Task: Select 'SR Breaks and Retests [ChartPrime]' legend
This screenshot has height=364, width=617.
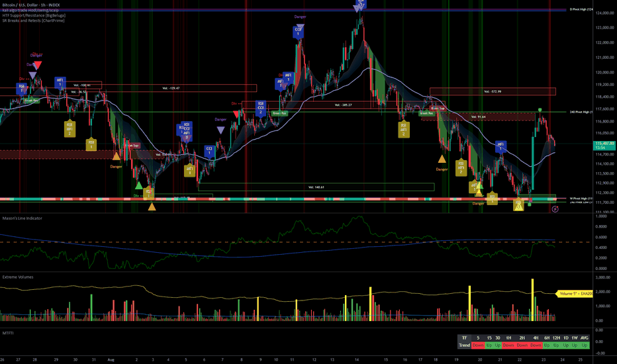Action: (34, 21)
